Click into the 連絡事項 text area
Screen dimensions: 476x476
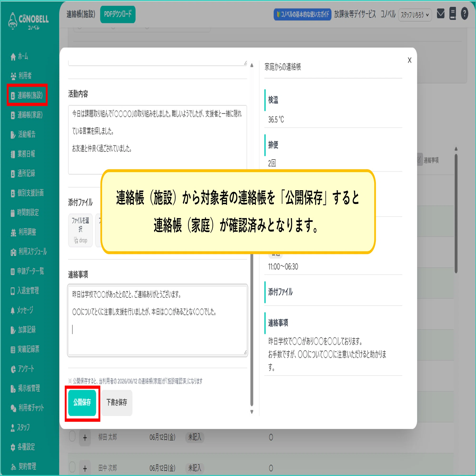[x=157, y=320]
